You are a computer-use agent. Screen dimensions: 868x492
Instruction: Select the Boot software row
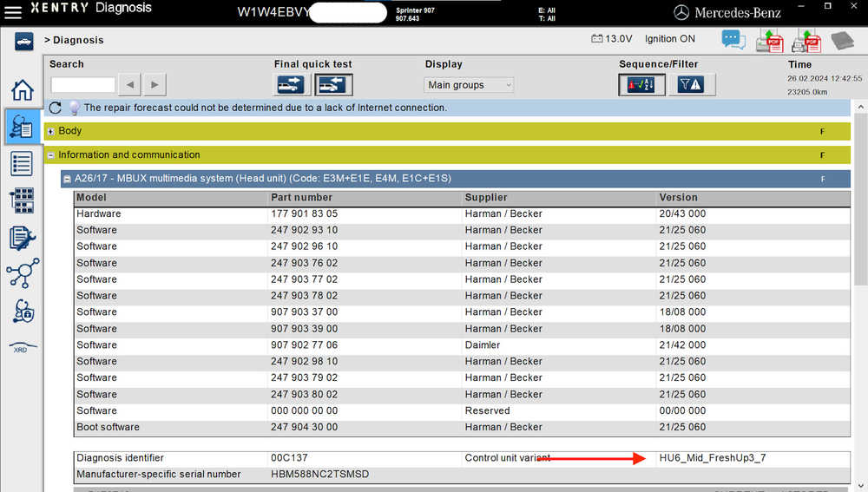point(463,427)
